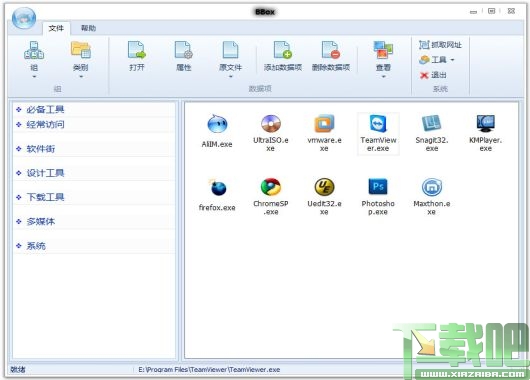The width and height of the screenshot is (530, 380).
Task: Expand the dropdown arrow under 查看
Action: (383, 77)
